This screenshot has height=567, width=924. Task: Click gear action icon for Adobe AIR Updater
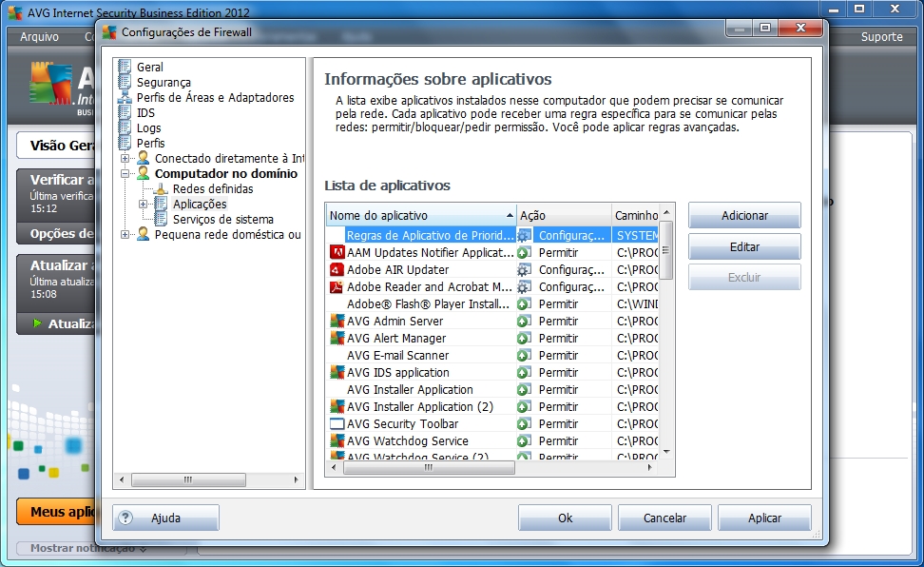click(x=524, y=269)
